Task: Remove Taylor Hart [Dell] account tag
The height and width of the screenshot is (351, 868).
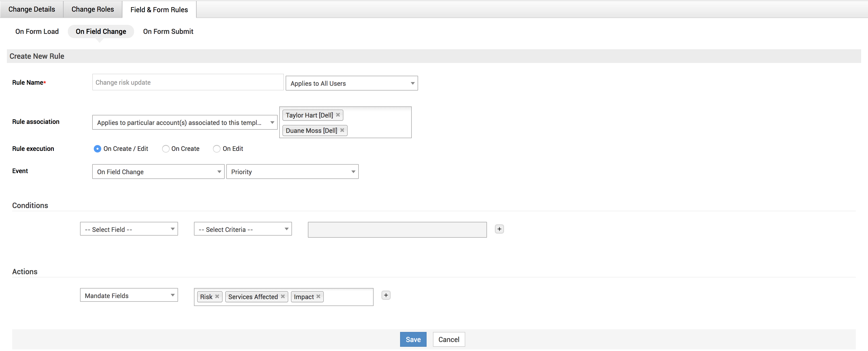Action: click(338, 115)
